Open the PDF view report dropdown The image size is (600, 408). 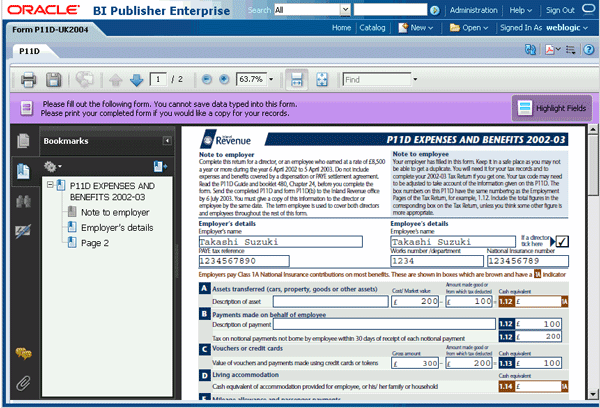click(553, 50)
